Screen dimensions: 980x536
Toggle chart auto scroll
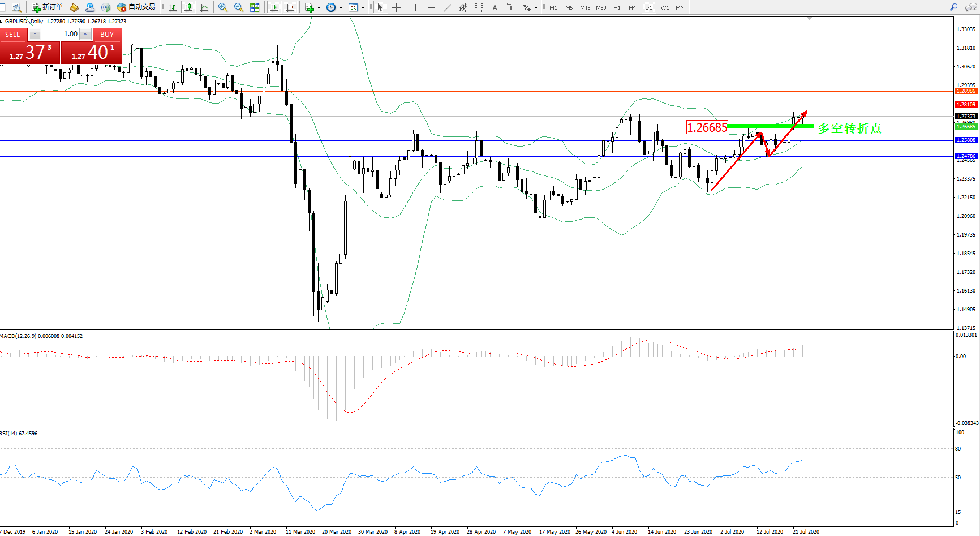274,7
